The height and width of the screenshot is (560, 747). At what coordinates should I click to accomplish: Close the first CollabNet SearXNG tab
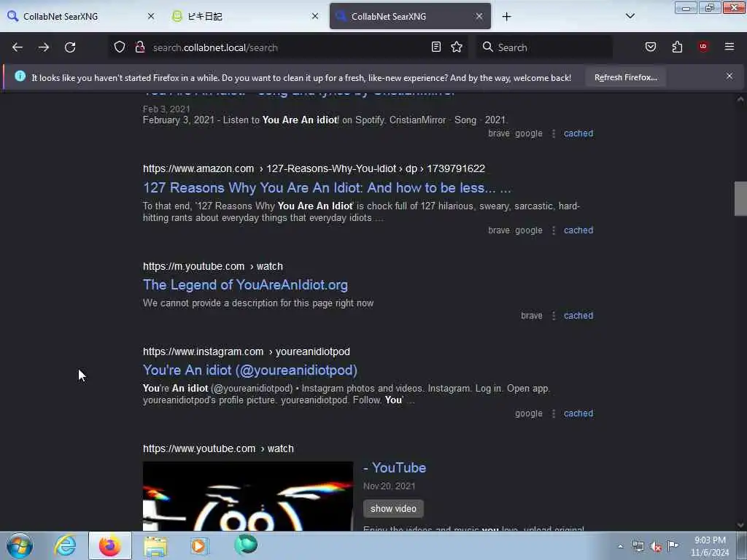point(151,16)
